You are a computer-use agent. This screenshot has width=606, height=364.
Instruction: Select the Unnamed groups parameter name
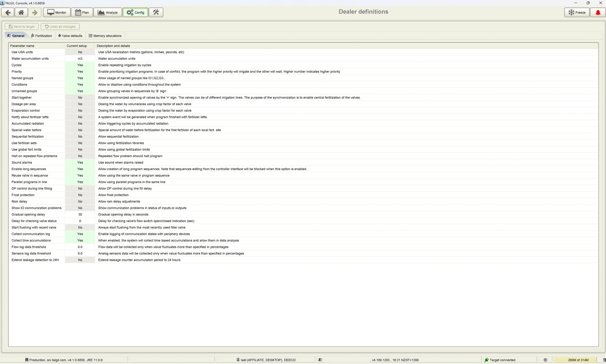pyautogui.click(x=24, y=91)
